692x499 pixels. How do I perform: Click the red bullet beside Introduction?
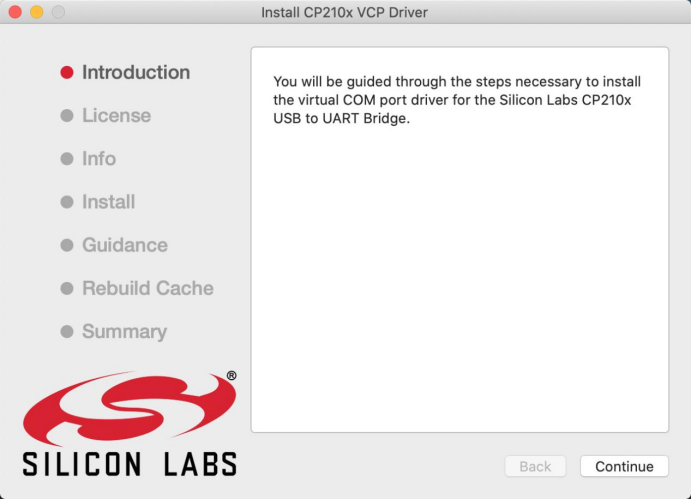click(x=67, y=72)
